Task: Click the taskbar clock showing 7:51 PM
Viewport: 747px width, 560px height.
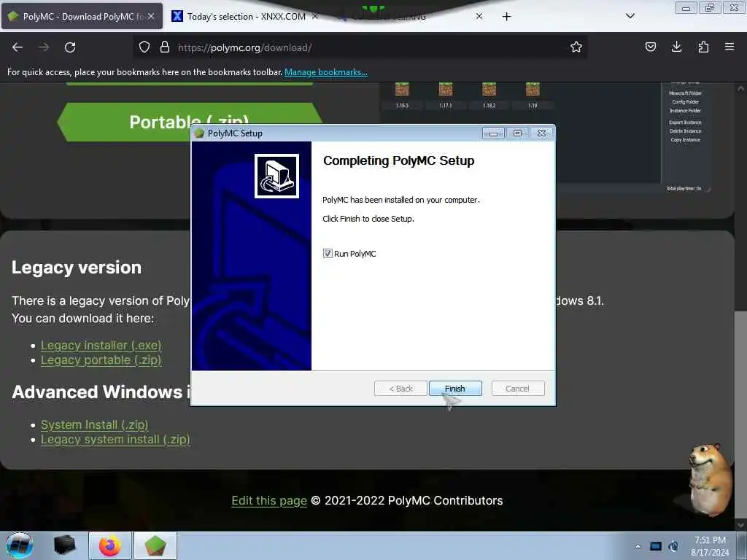Action: pyautogui.click(x=710, y=546)
